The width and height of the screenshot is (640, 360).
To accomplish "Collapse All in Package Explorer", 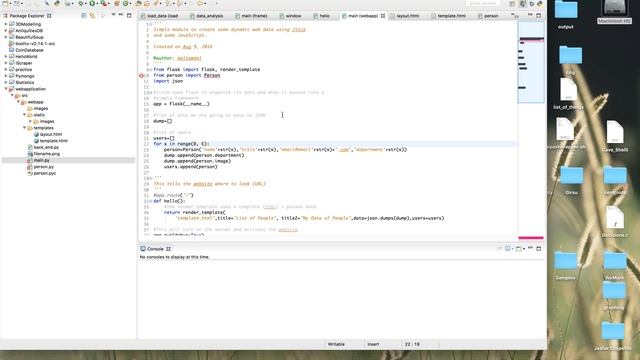I will tap(83, 16).
